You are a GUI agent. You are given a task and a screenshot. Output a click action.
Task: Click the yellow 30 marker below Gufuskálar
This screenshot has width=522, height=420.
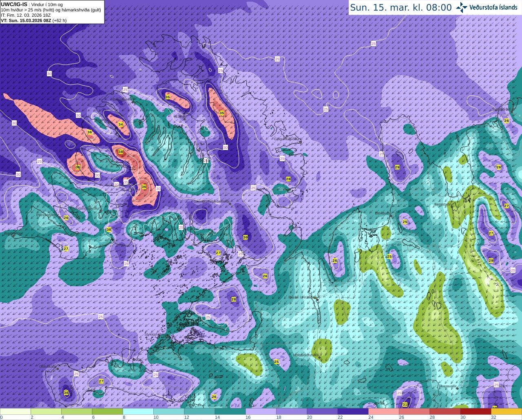[66, 393]
